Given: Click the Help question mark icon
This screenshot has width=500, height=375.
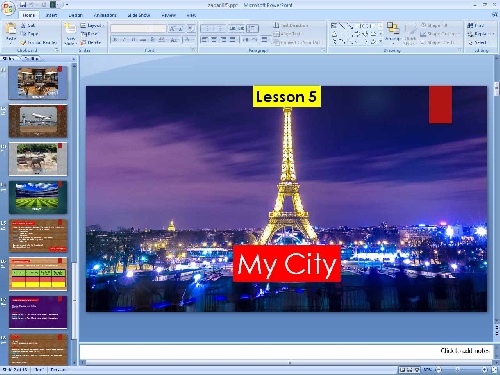Looking at the screenshot, I should click(x=495, y=15).
